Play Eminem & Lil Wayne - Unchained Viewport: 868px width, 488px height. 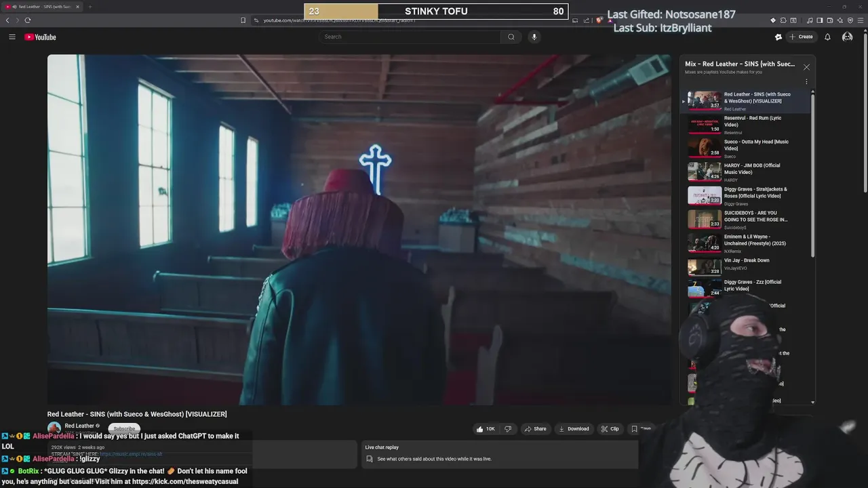click(746, 243)
